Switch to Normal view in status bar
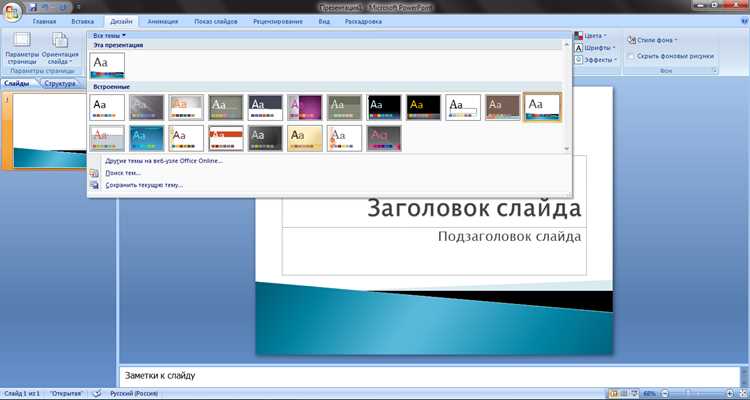Viewport: 750px width, 400px height. (x=613, y=394)
